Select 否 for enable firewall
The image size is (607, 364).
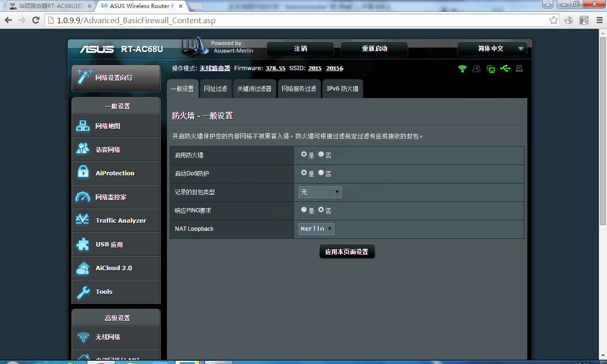[x=321, y=155]
